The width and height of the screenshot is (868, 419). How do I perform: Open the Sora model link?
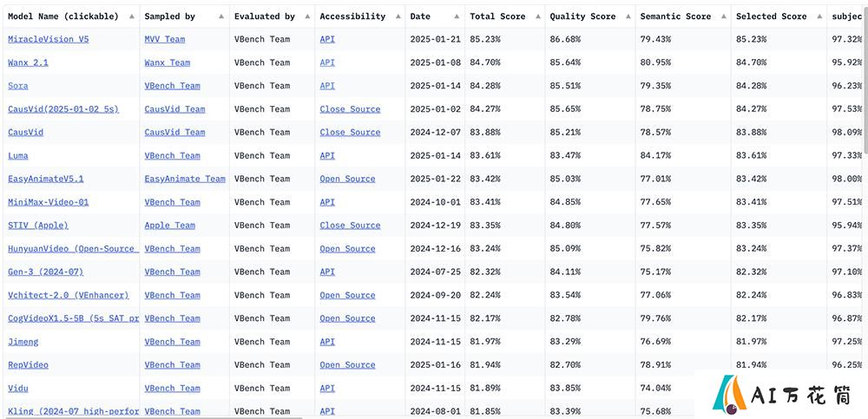[x=17, y=86]
